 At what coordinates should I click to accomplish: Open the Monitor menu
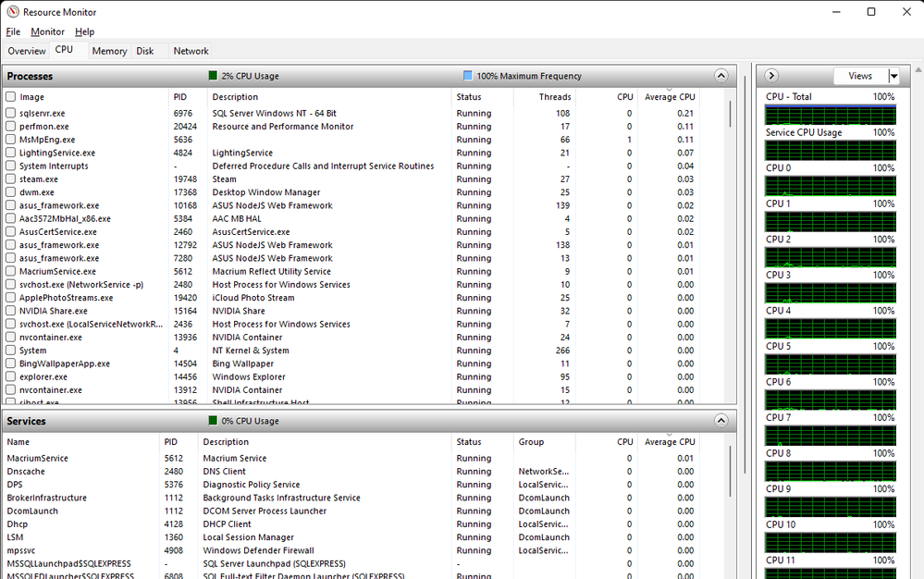tap(47, 31)
